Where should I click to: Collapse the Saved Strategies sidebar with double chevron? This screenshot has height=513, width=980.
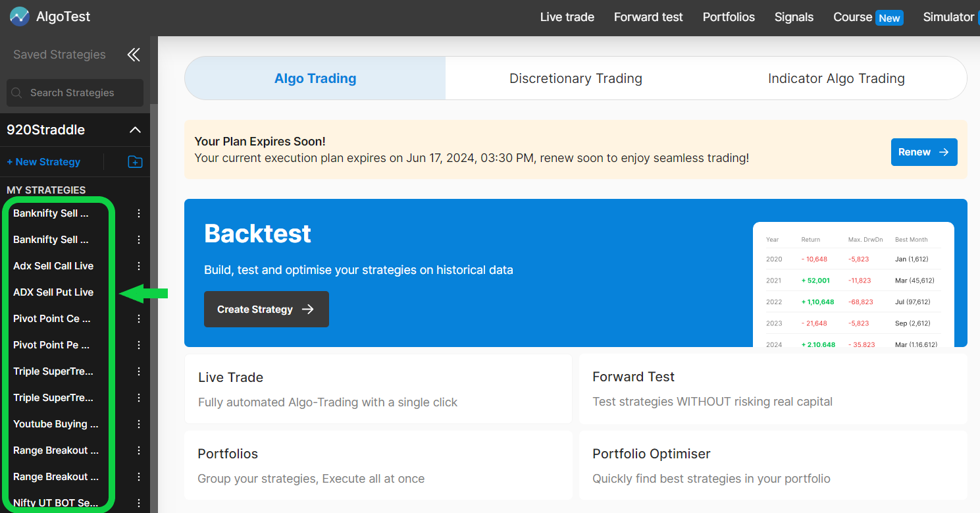click(134, 55)
